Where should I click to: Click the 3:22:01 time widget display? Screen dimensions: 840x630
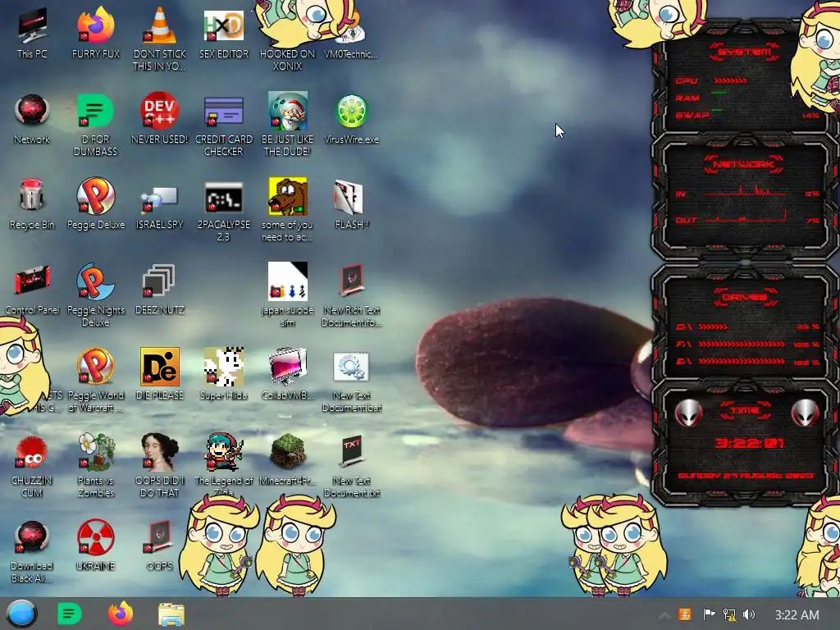(749, 443)
